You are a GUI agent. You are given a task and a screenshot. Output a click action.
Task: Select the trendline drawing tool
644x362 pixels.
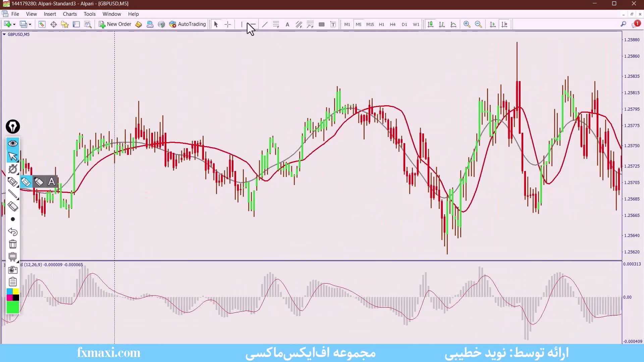click(x=265, y=24)
